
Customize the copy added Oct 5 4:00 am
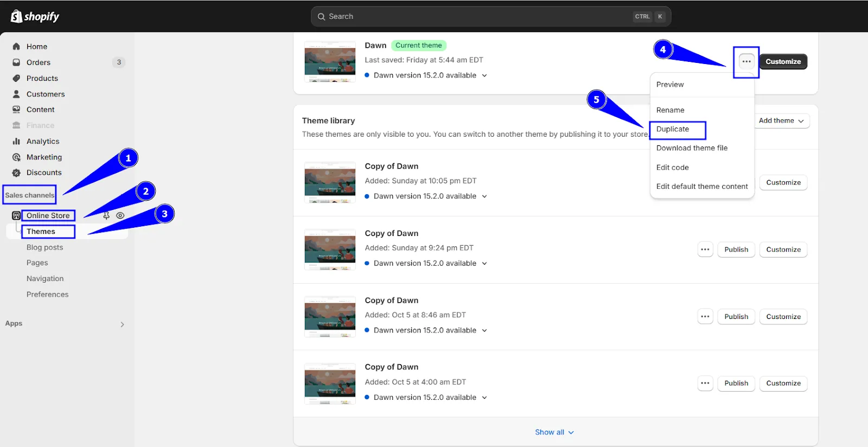pos(783,383)
